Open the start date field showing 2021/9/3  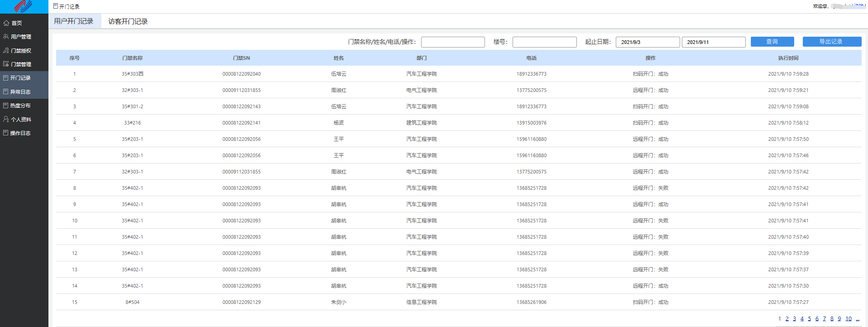647,42
